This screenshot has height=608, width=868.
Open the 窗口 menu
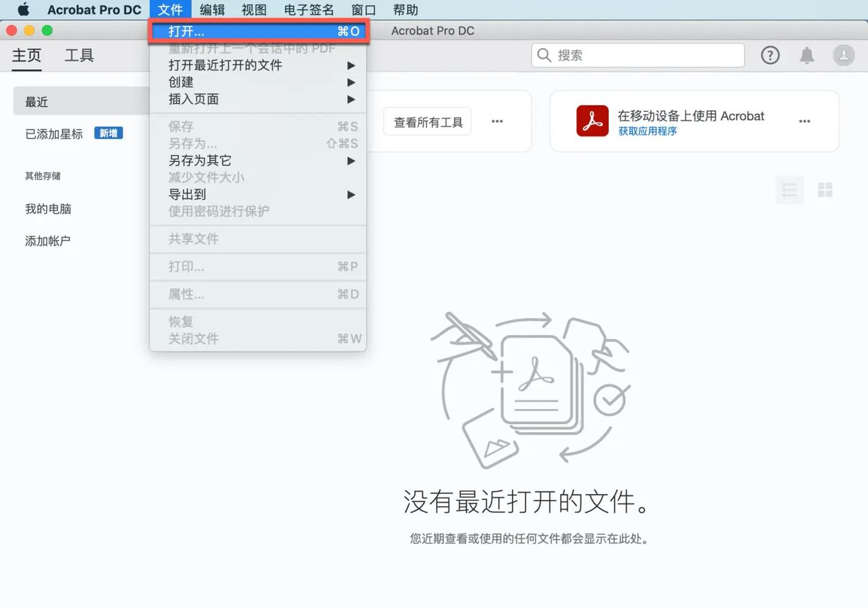(364, 9)
